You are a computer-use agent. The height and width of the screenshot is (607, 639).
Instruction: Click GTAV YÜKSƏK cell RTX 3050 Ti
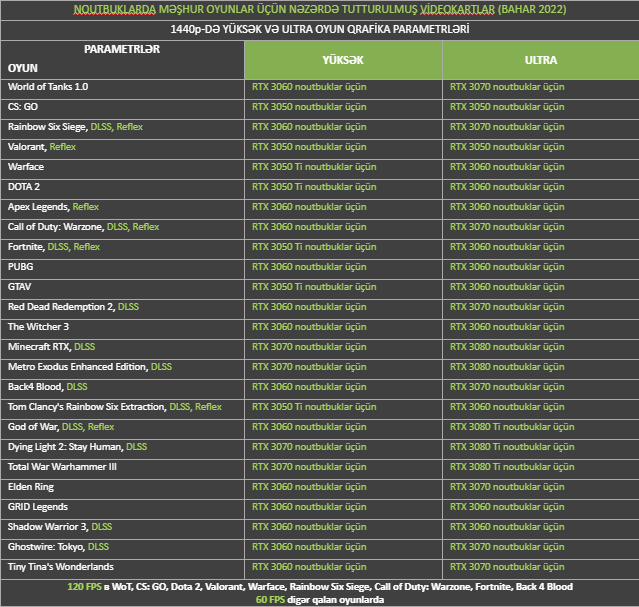tap(343, 289)
